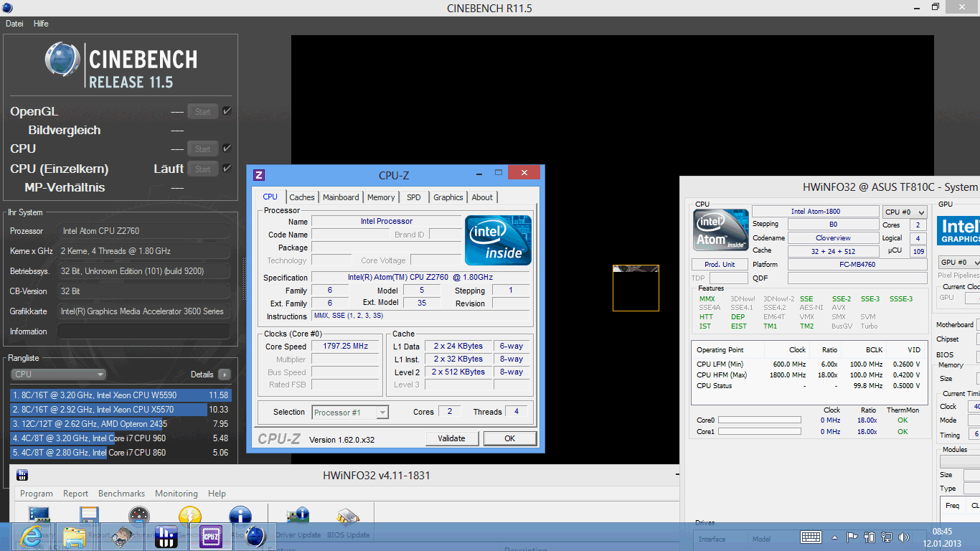Click the HWiNFO32 title bar icon
Screen dimensions: 980x551
coord(22,476)
